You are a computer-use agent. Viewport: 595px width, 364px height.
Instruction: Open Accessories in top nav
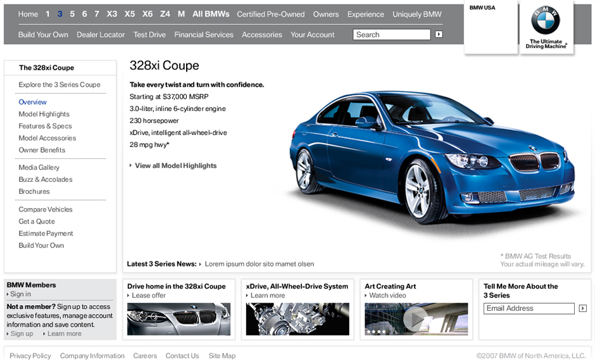coord(262,35)
